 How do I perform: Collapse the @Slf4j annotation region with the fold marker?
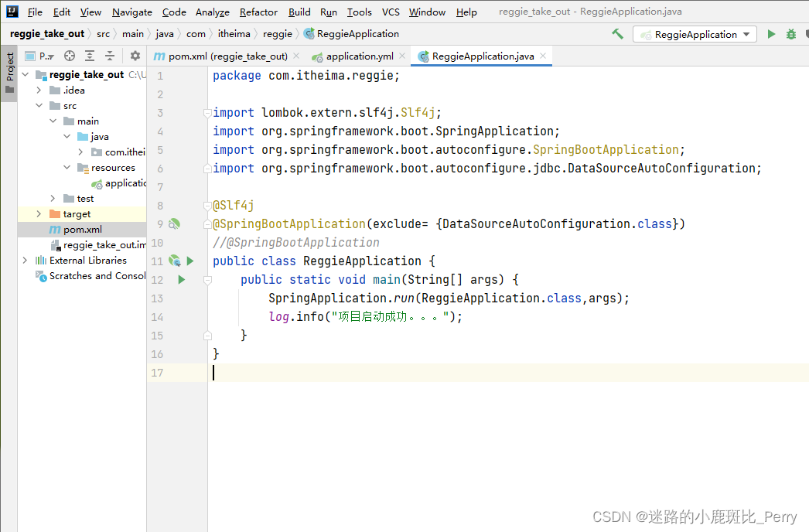click(207, 206)
